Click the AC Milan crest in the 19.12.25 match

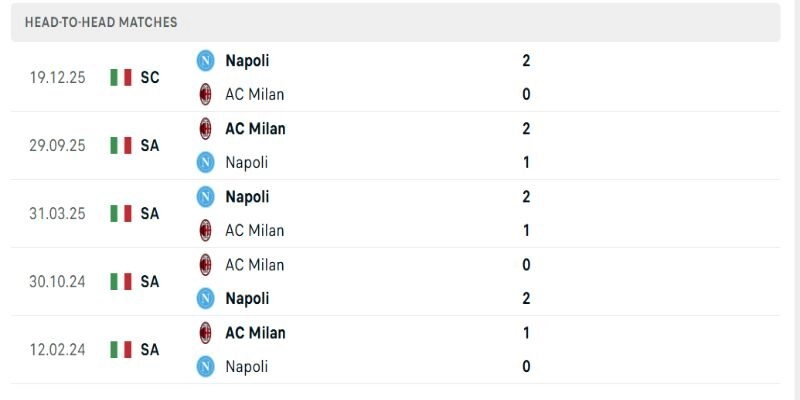pos(205,94)
